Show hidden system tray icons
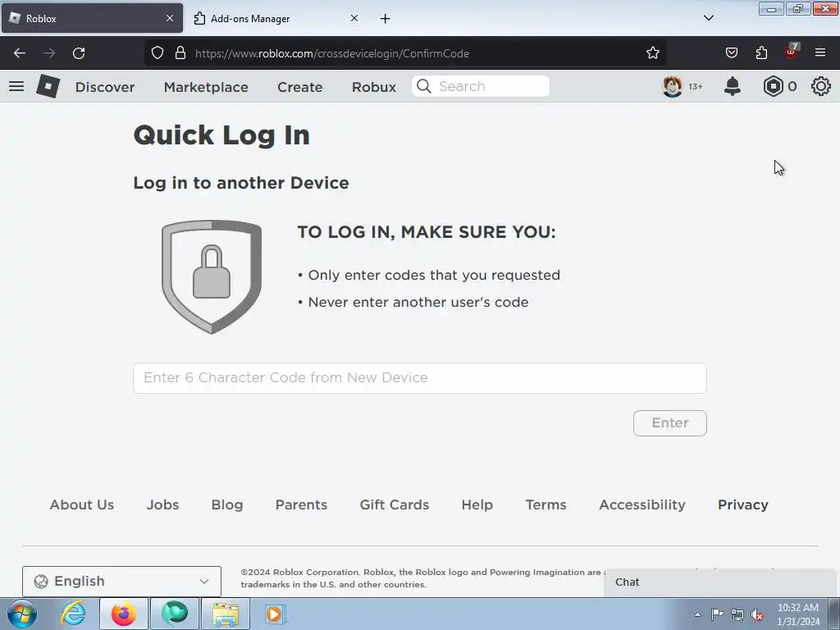The image size is (840, 630). coord(697,614)
